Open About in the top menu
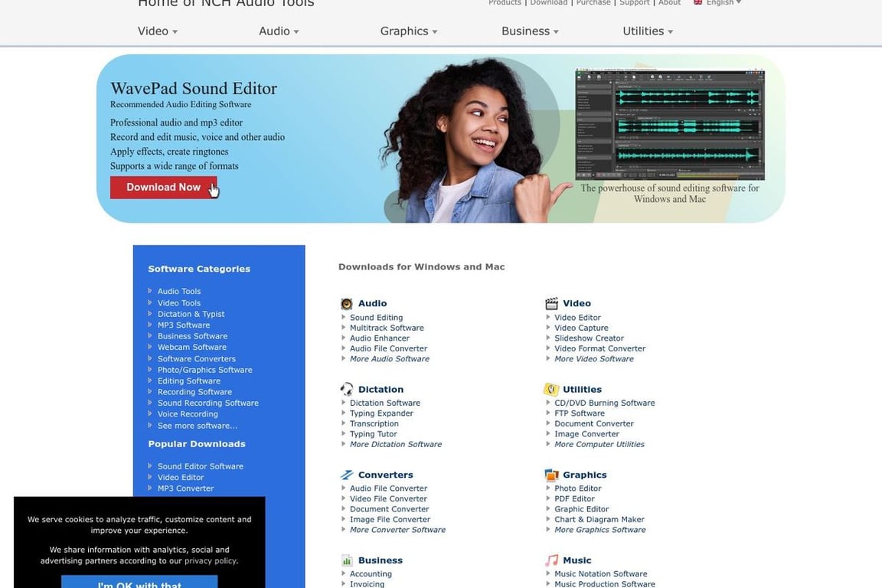This screenshot has height=588, width=882. coord(669,2)
